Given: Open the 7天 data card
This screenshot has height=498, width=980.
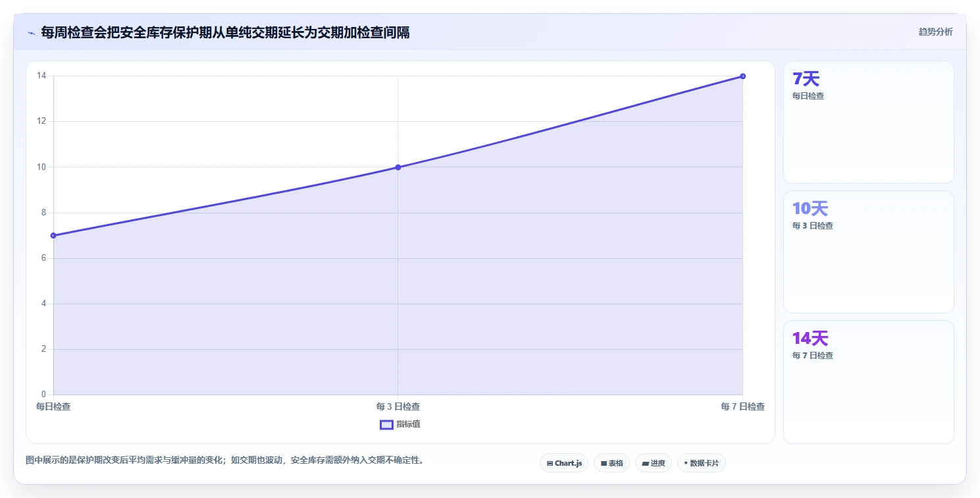Looking at the screenshot, I should click(868, 122).
